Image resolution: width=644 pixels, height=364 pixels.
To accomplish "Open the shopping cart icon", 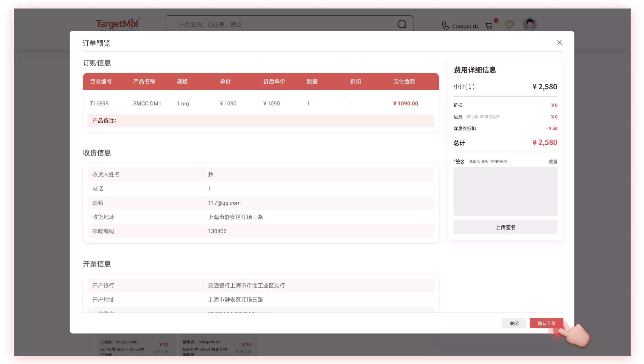I will [x=489, y=26].
